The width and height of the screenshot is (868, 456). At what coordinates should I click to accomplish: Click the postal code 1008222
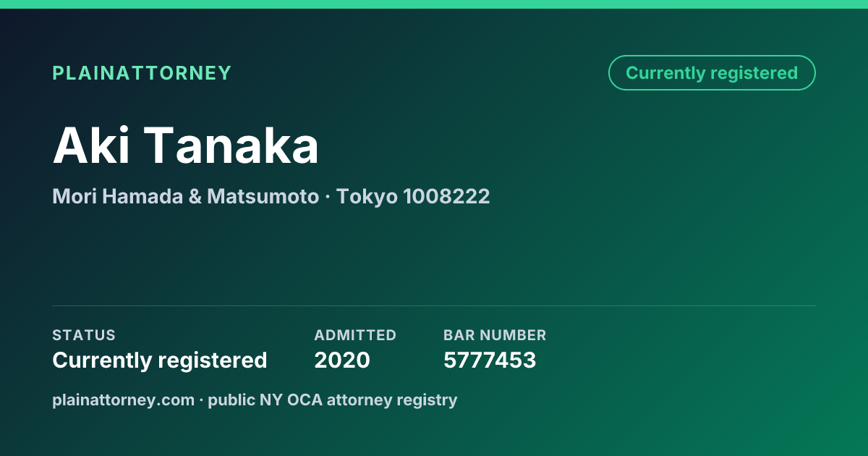tap(447, 196)
